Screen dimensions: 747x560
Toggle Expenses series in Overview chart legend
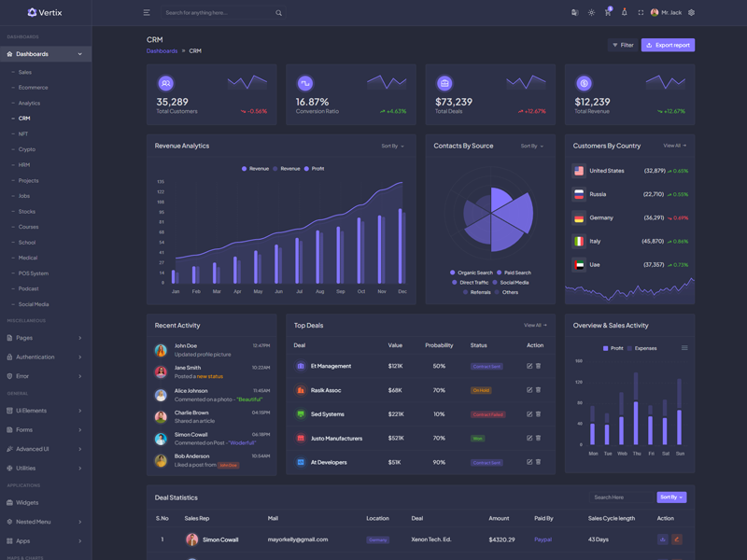click(x=641, y=348)
